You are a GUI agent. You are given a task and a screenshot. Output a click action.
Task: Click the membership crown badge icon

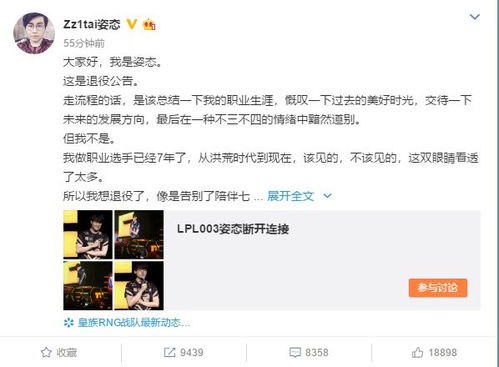pos(149,24)
